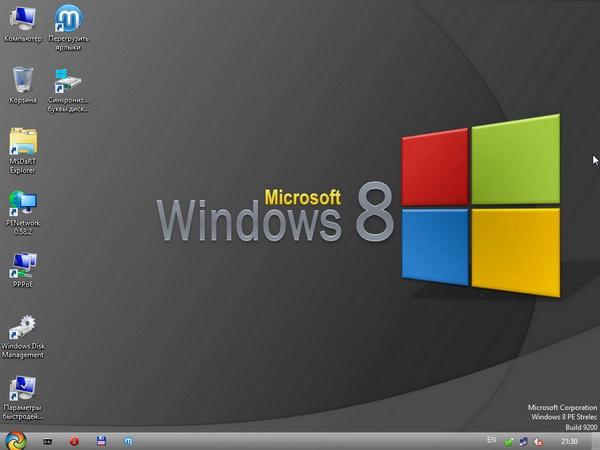The width and height of the screenshot is (600, 450).
Task: Switch the EN language indicator
Action: tap(491, 440)
